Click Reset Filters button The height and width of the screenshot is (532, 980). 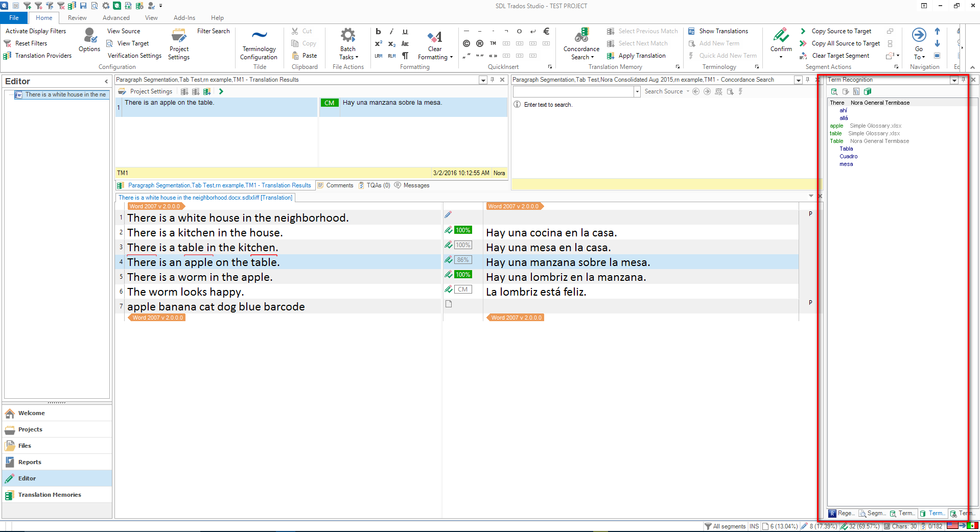(x=26, y=43)
